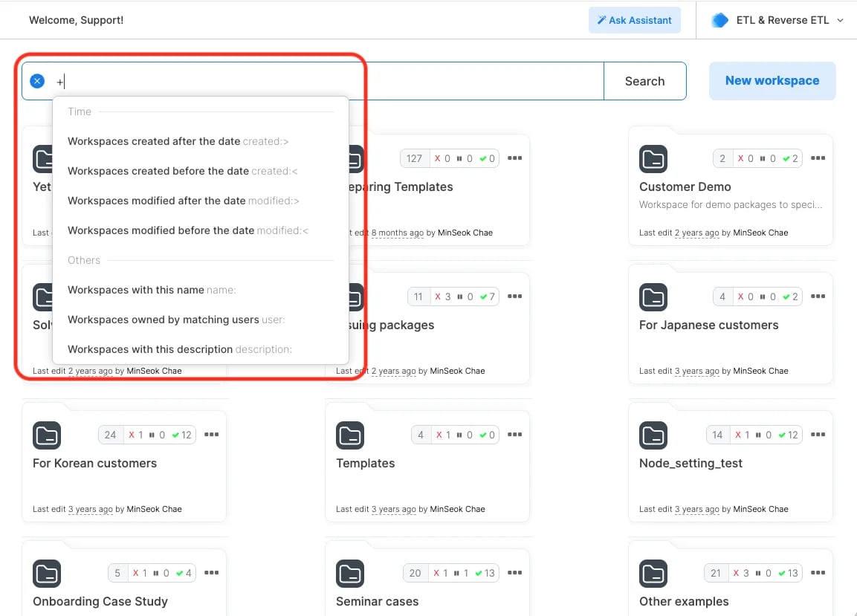Pick 'Workspaces with this name' filter
The width and height of the screenshot is (857, 616).
tap(201, 290)
